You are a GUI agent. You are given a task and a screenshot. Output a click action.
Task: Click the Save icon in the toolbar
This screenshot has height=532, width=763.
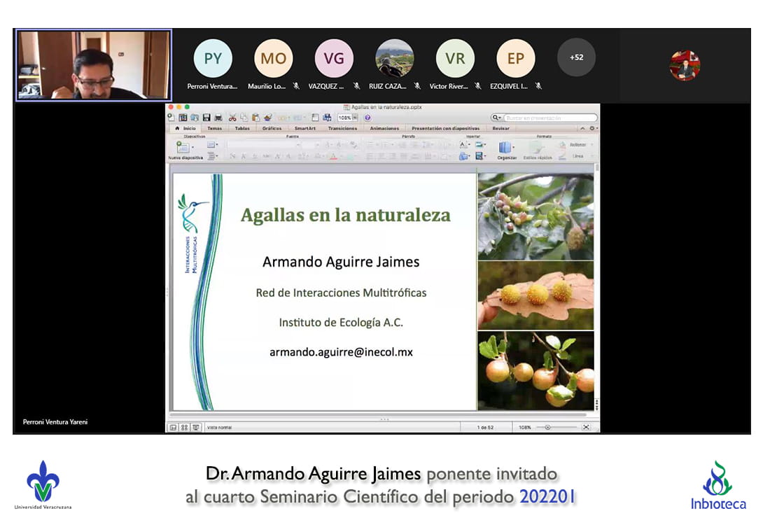[206, 118]
